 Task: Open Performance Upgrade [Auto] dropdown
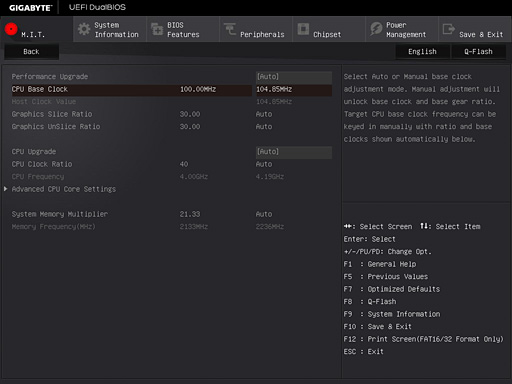pyautogui.click(x=294, y=77)
